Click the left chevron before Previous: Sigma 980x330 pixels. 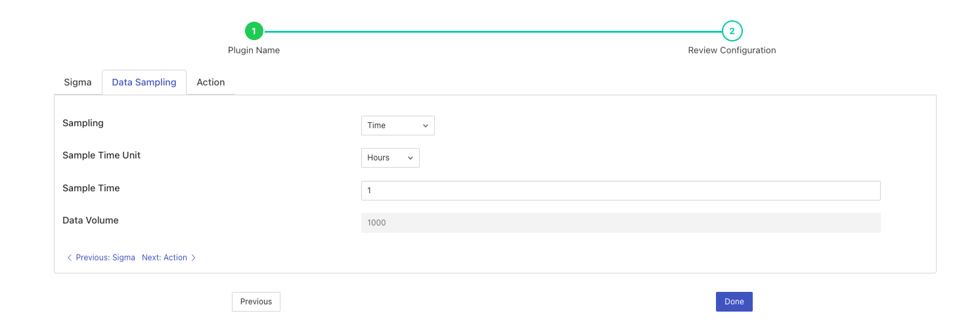[x=70, y=258]
